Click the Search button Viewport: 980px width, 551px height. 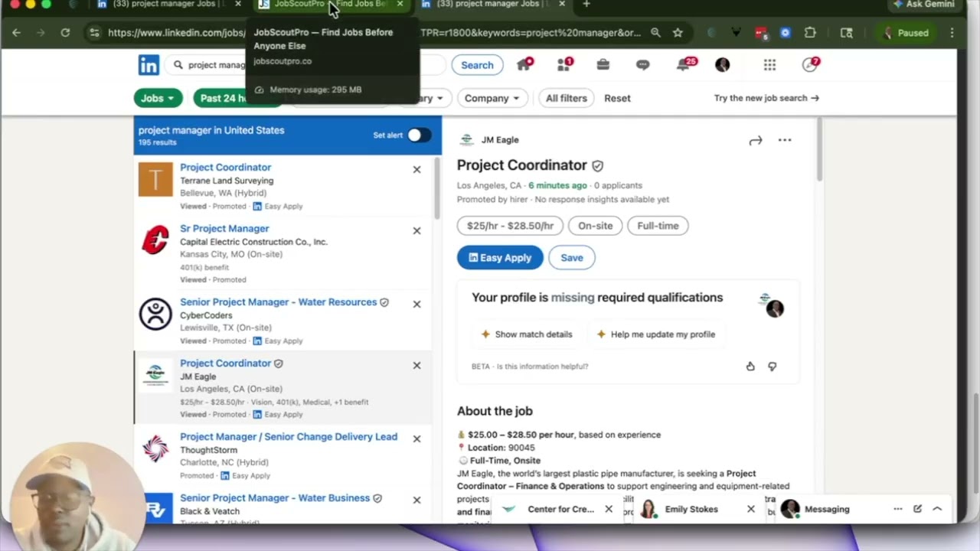coord(477,65)
